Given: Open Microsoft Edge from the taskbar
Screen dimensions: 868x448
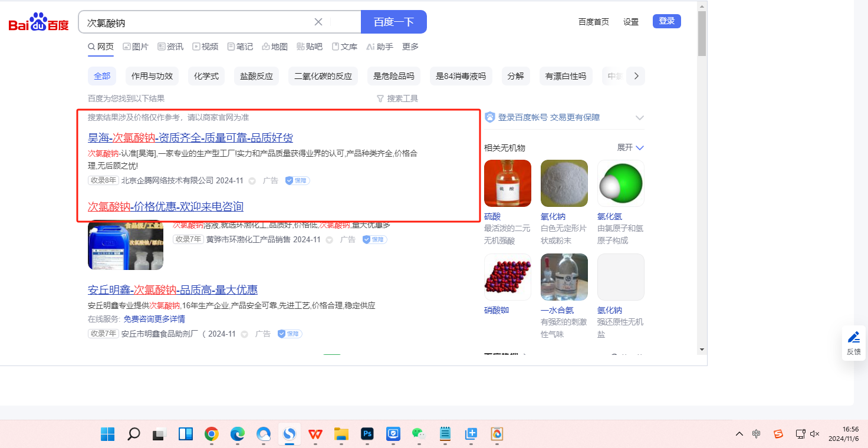Looking at the screenshot, I should click(237, 434).
